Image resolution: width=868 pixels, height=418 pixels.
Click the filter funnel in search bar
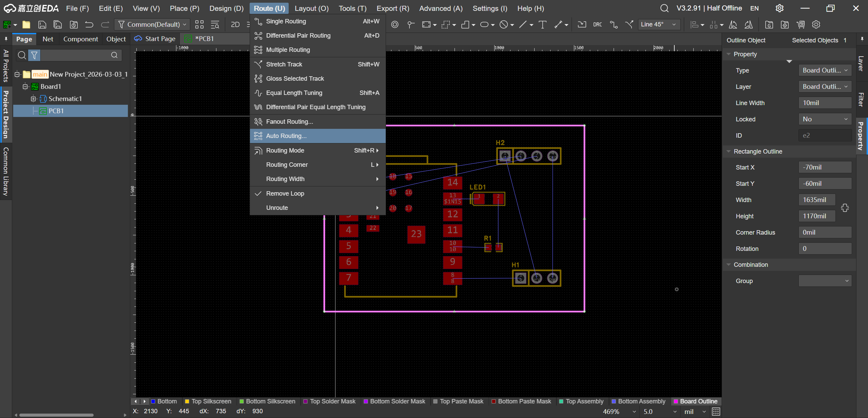(x=34, y=55)
